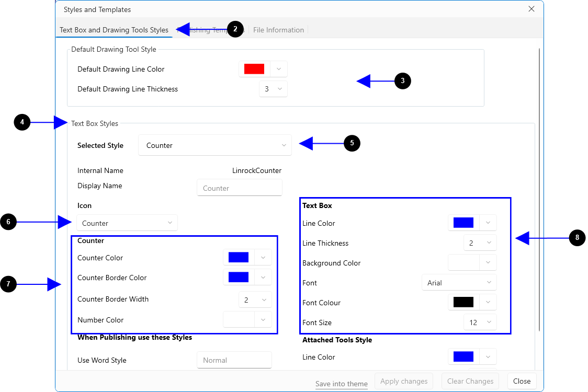Click the black Font Colour swatch
The image size is (588, 392).
click(463, 303)
